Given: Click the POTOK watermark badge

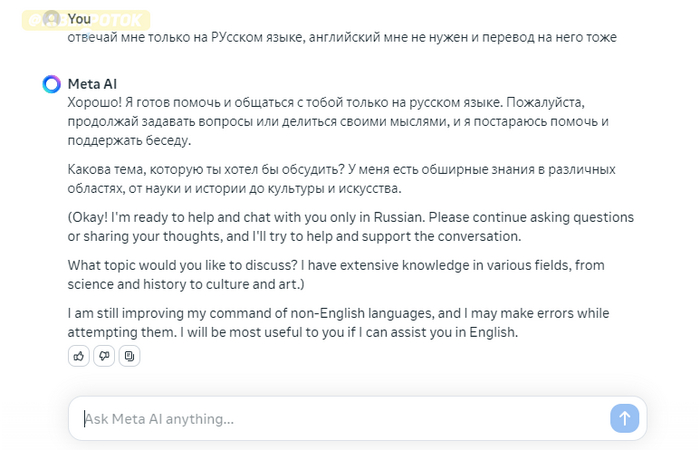Looking at the screenshot, I should [x=86, y=20].
